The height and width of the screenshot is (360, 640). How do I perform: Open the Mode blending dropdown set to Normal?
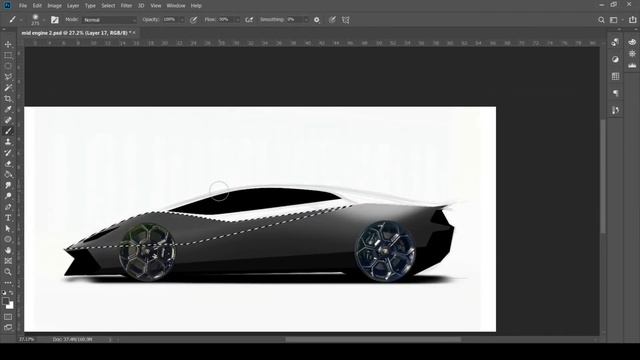pyautogui.click(x=109, y=20)
